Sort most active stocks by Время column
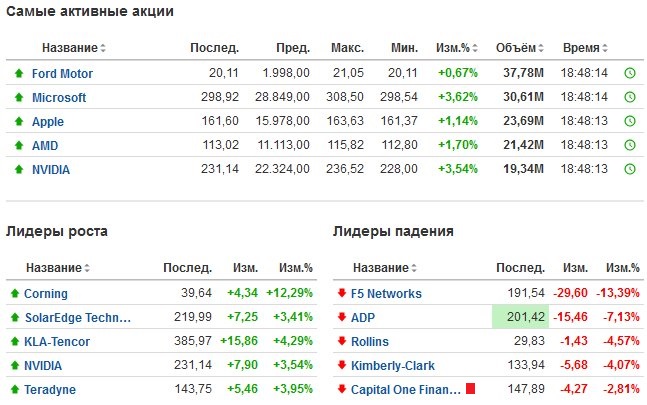The height and width of the screenshot is (405, 647). pos(585,48)
